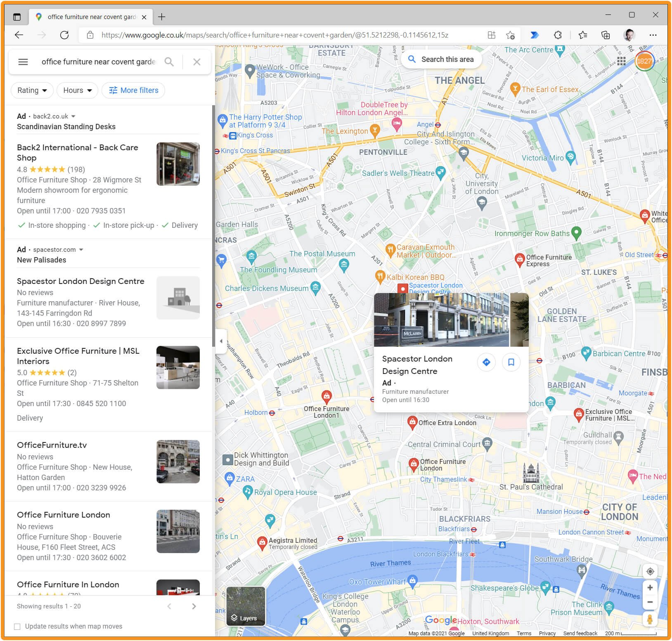Image resolution: width=672 pixels, height=641 pixels.
Task: Expand back2.co.uk ad info arrow
Action: tap(73, 116)
